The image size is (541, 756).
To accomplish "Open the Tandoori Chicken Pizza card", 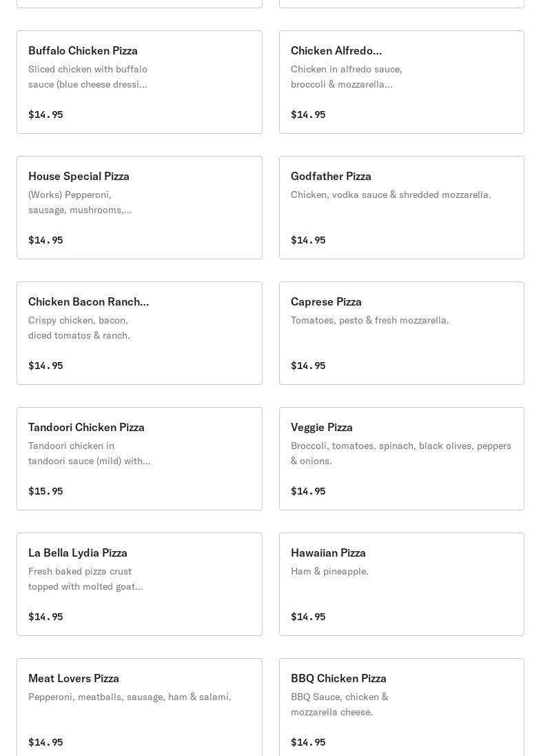I will coord(139,459).
